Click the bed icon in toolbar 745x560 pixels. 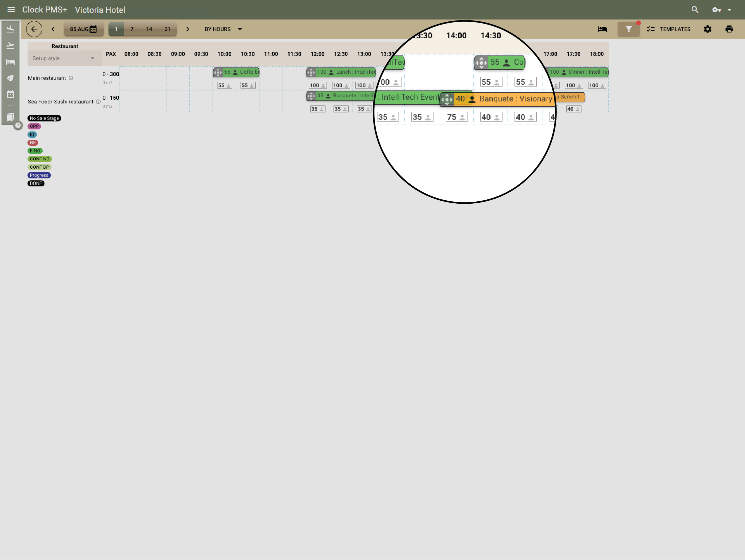pos(602,29)
